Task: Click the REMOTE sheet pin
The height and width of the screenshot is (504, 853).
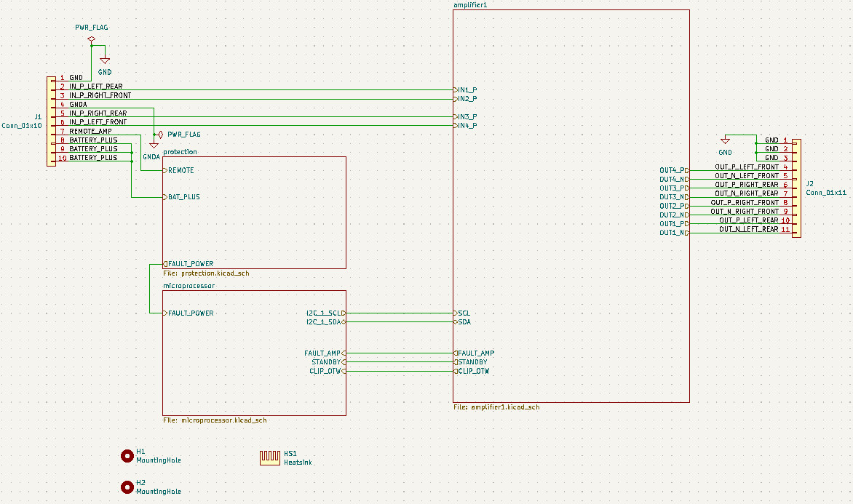Action: point(178,170)
